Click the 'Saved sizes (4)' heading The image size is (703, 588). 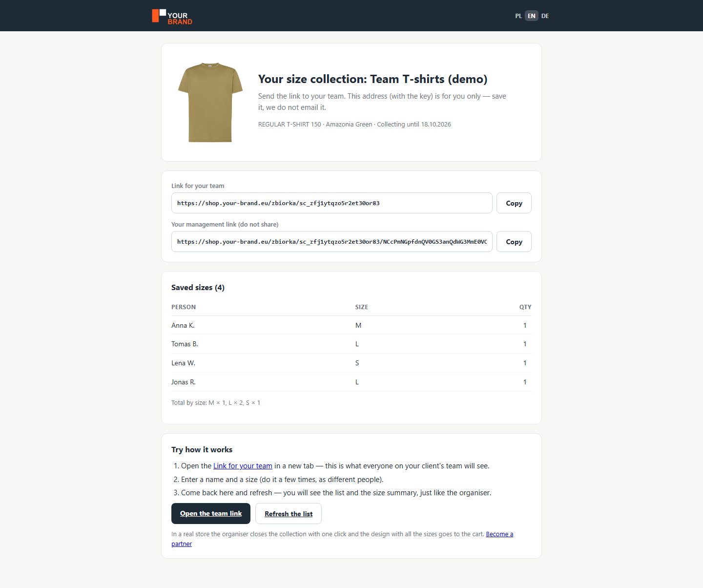tap(198, 288)
